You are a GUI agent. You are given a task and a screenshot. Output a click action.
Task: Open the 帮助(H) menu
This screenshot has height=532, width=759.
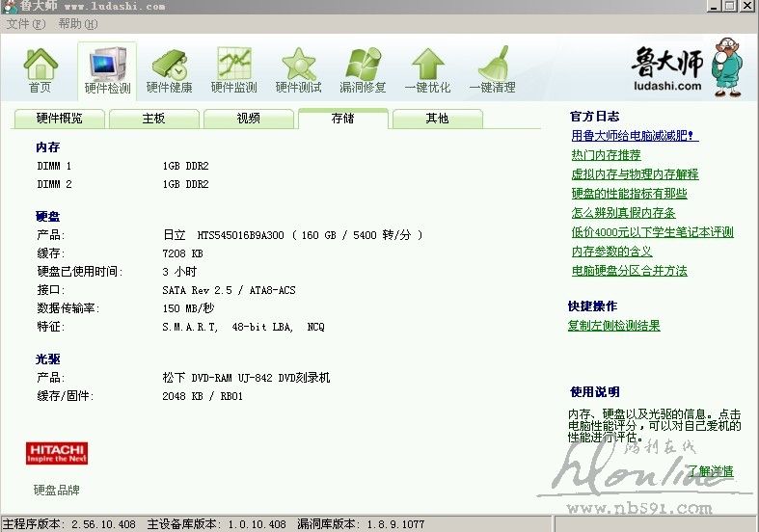(x=77, y=24)
